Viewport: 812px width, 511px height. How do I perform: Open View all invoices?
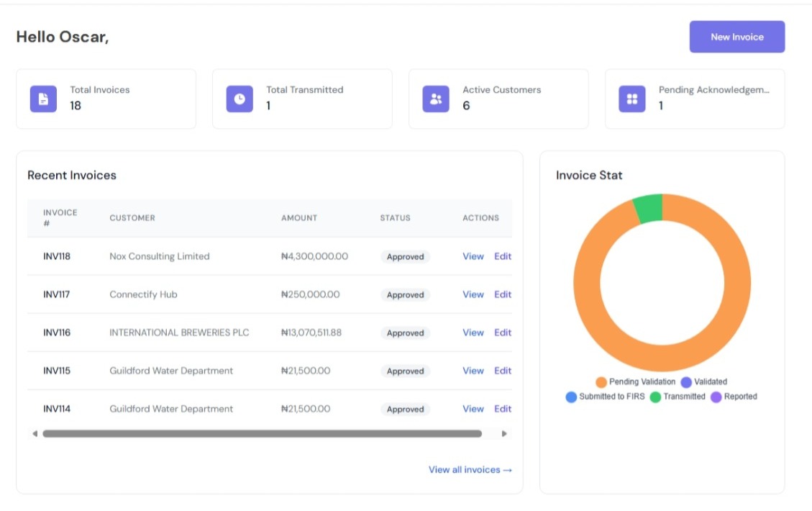pos(464,469)
